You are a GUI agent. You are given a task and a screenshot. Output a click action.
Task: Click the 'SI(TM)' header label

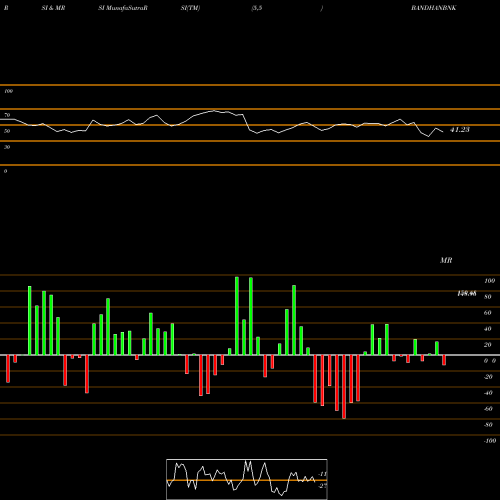tap(190, 8)
